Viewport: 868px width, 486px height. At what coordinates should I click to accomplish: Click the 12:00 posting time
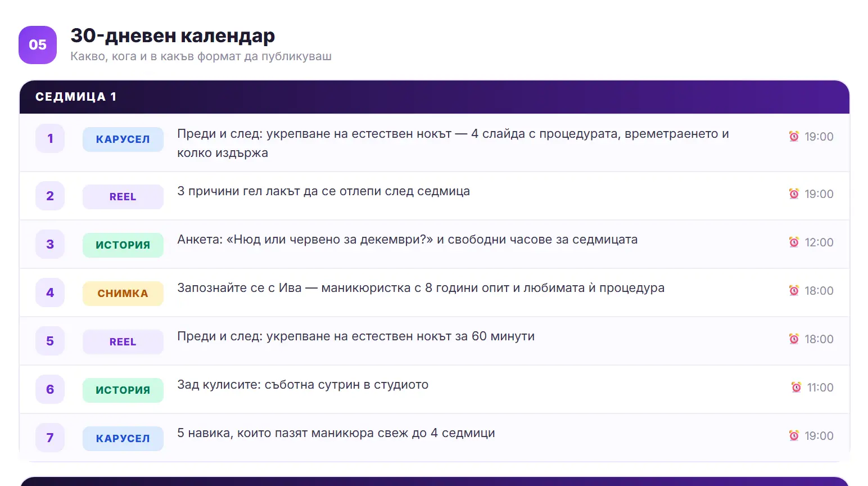pos(819,242)
